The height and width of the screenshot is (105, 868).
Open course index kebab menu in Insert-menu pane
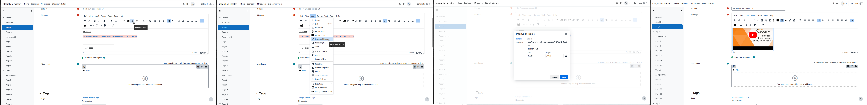pyautogui.click(x=248, y=11)
